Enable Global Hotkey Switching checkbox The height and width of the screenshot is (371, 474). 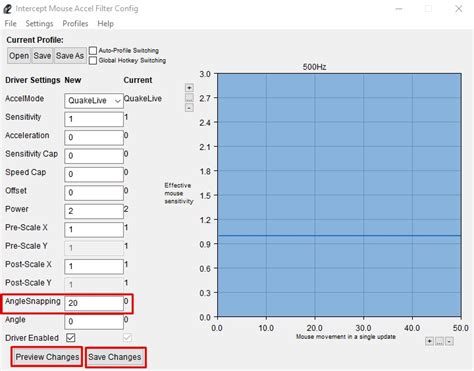tap(93, 60)
